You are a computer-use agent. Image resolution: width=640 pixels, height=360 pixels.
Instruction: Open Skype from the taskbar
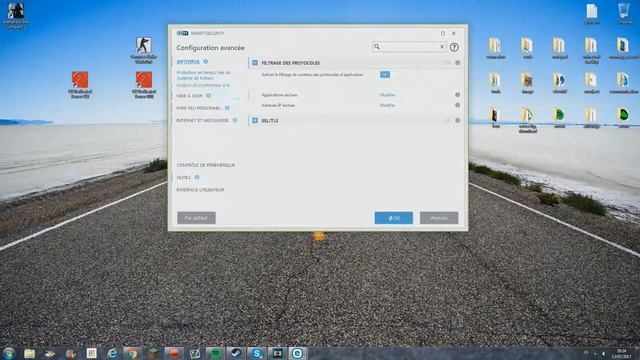tap(257, 353)
